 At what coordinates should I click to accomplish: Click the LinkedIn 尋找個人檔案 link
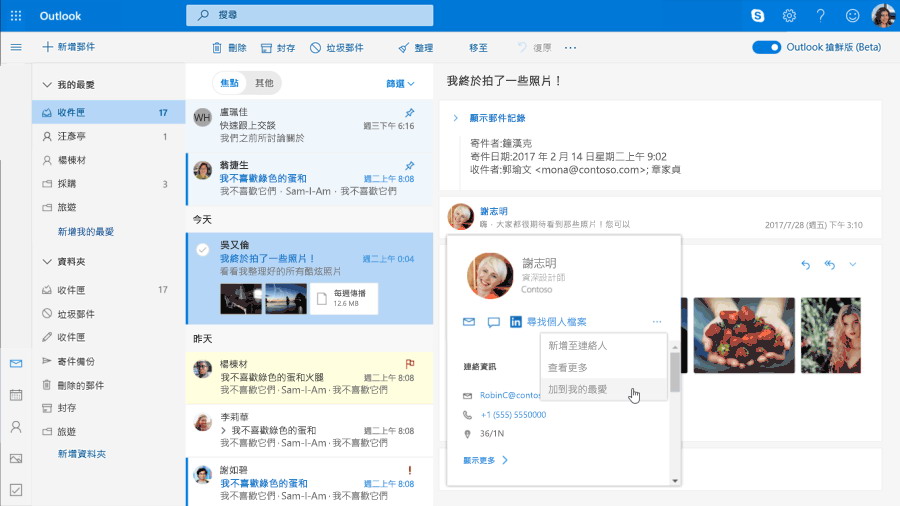coord(548,322)
